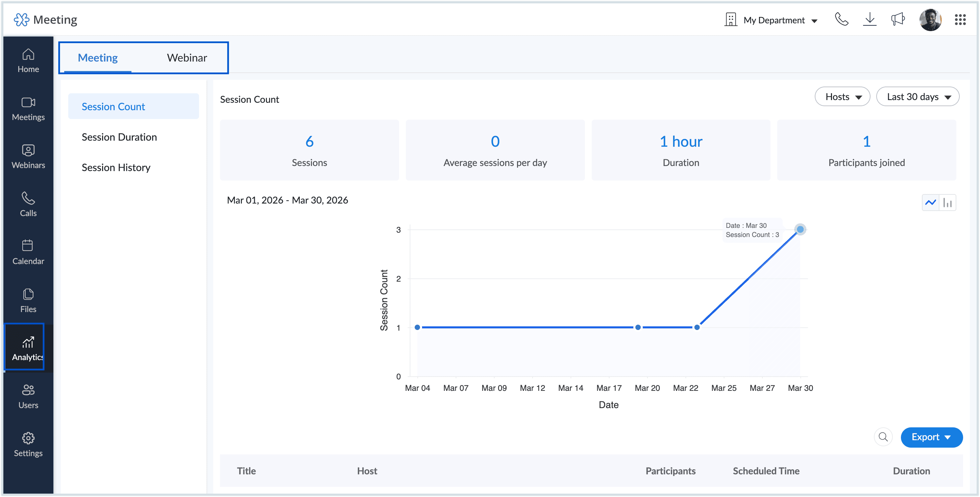Open the search in the meetings table
The width and height of the screenshot is (980, 497).
tap(883, 437)
